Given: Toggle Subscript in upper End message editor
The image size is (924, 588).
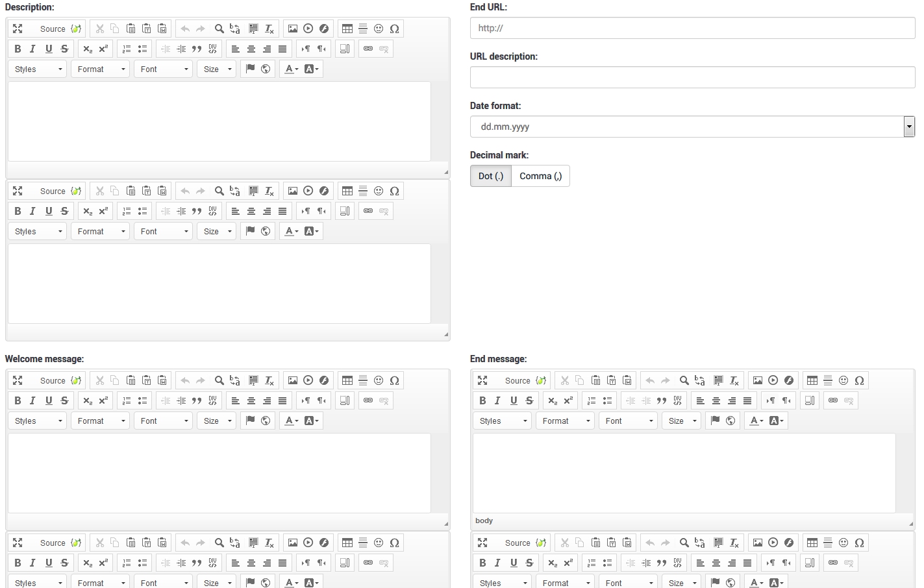Looking at the screenshot, I should [x=553, y=400].
